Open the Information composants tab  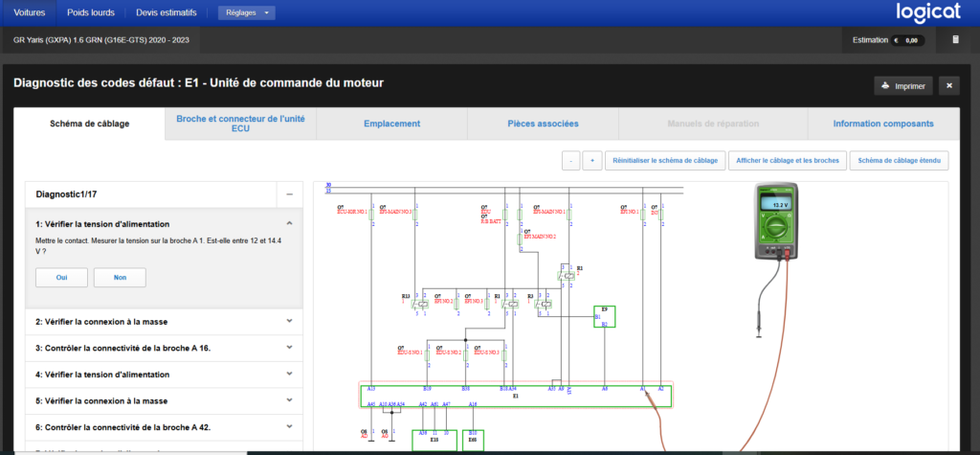883,124
